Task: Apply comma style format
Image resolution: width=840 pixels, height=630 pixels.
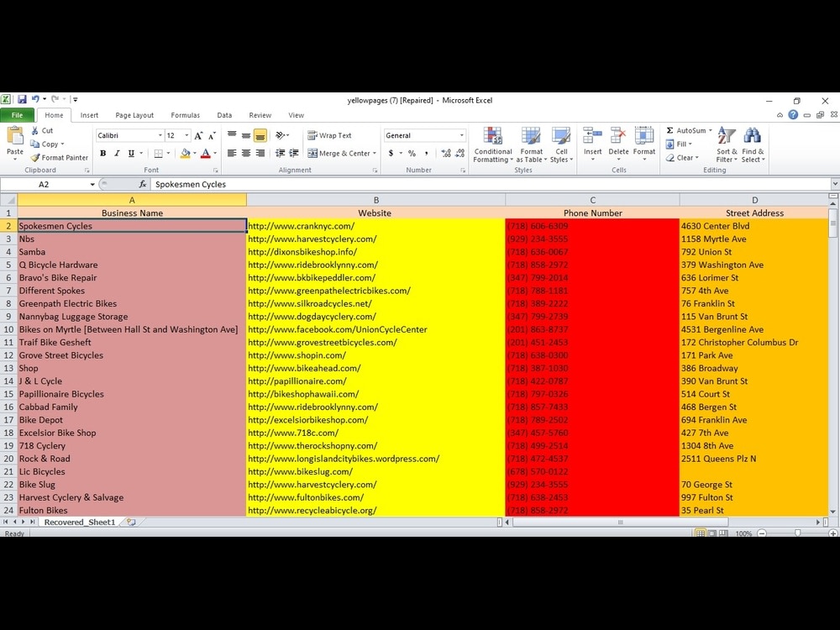Action: (x=427, y=153)
